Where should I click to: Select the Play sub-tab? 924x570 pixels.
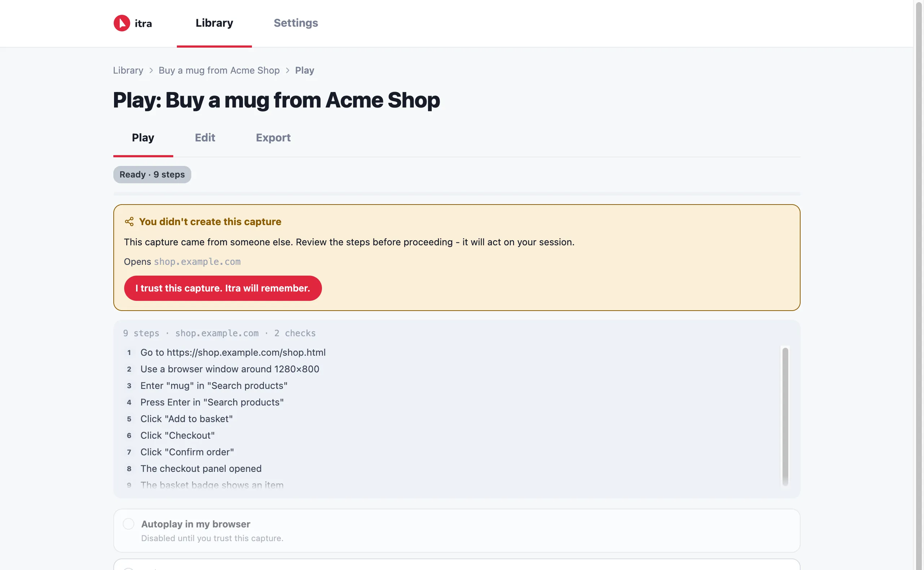[x=143, y=137]
